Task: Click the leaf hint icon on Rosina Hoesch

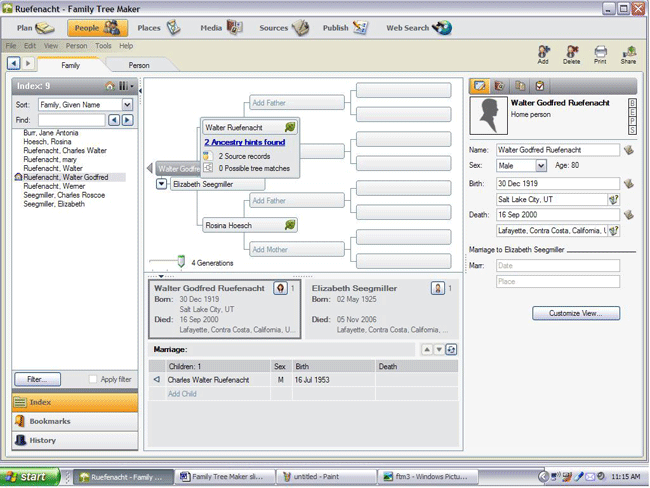Action: pyautogui.click(x=290, y=225)
